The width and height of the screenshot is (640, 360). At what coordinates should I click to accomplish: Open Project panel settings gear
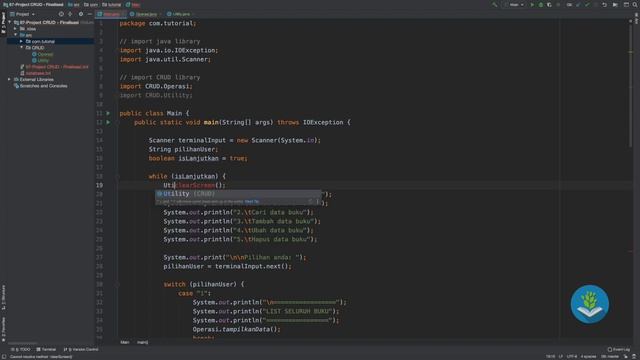(80, 14)
